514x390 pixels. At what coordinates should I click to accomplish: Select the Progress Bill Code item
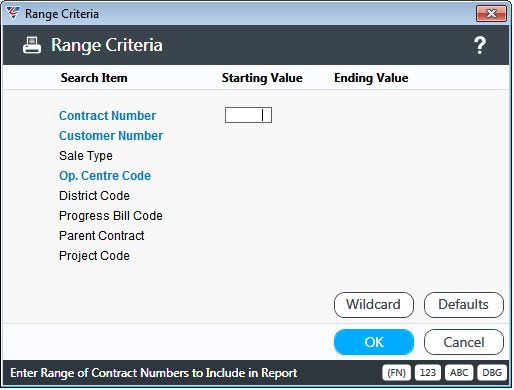[x=111, y=216]
